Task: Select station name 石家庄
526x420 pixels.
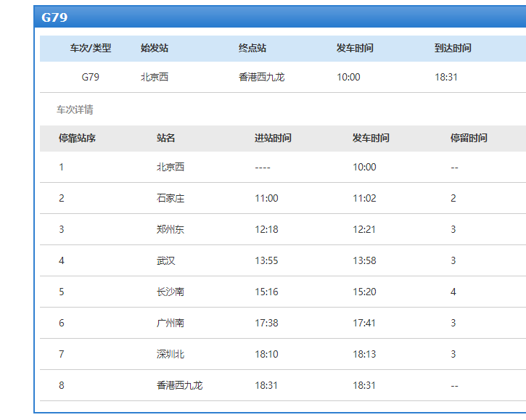Action: click(170, 198)
